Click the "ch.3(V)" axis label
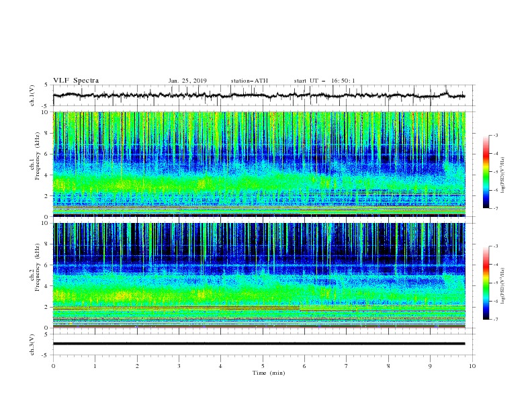The width and height of the screenshot is (532, 411). (32, 345)
